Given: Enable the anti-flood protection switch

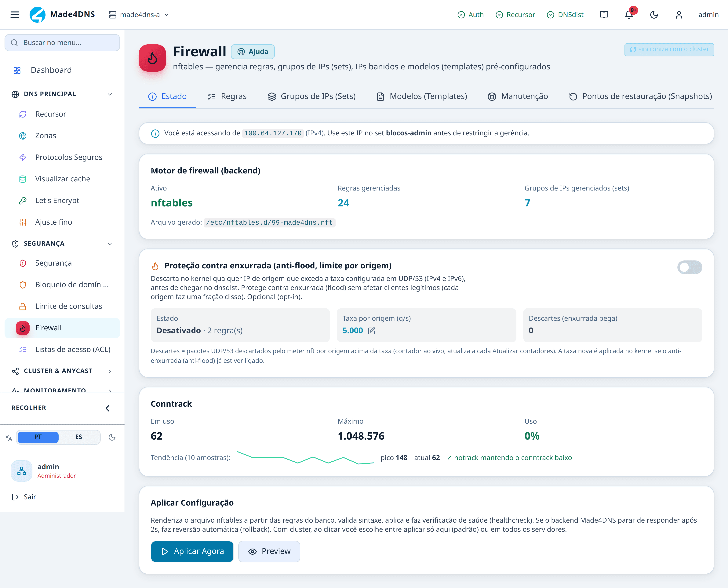Looking at the screenshot, I should click(689, 267).
